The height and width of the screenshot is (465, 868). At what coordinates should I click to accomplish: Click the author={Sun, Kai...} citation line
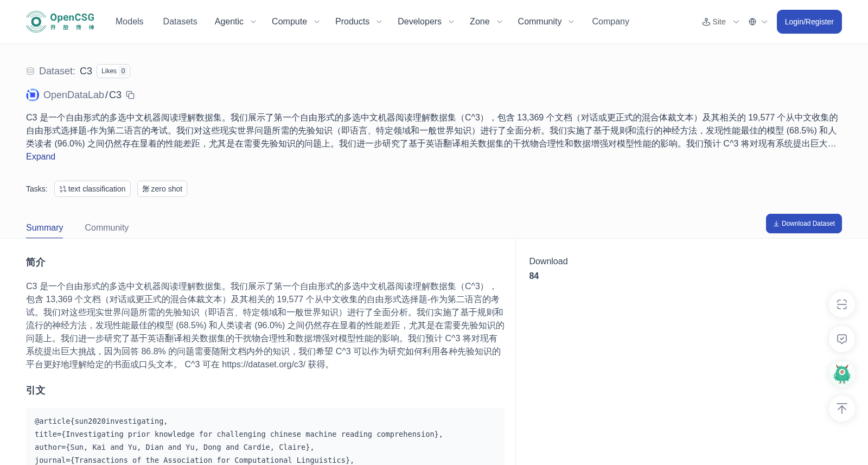[x=175, y=447]
